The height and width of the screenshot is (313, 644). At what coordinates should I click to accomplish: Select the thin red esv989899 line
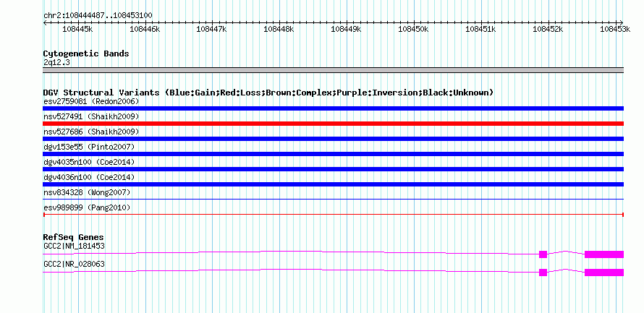point(333,215)
